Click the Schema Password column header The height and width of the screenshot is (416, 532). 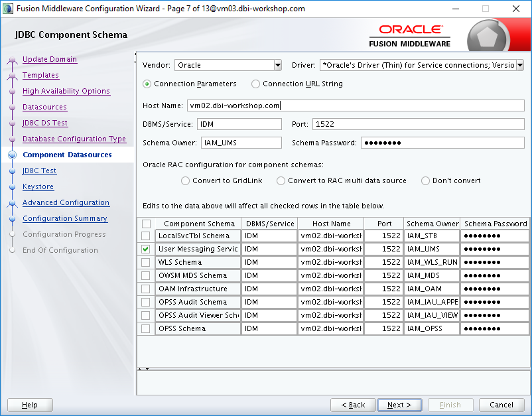(x=495, y=224)
